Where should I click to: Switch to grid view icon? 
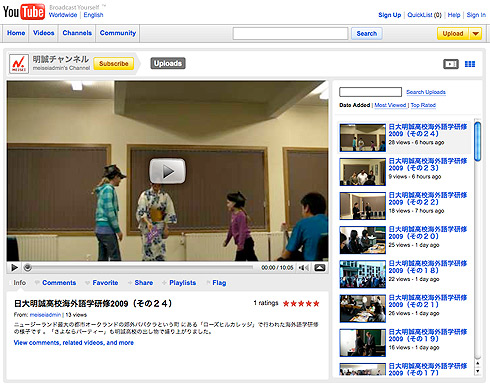point(470,64)
